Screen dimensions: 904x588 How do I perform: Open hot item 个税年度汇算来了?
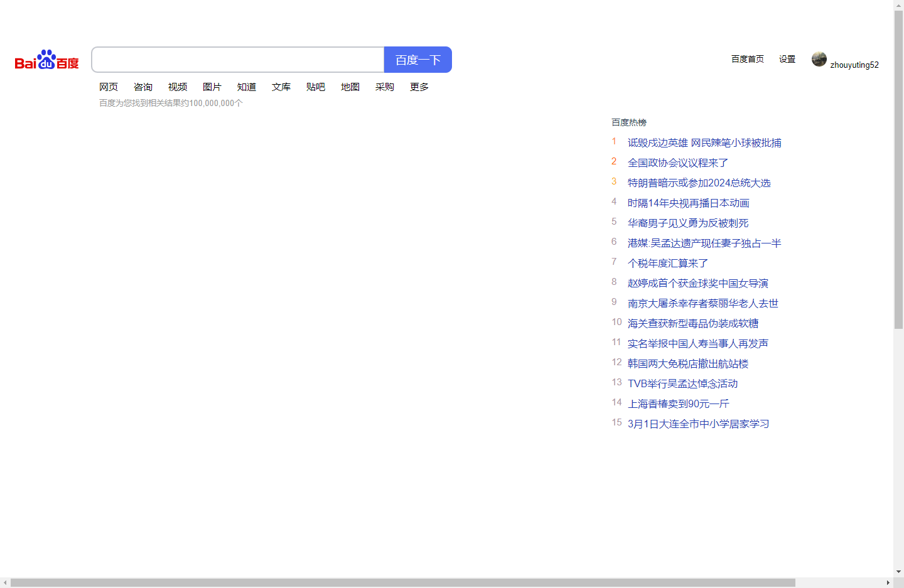(668, 263)
